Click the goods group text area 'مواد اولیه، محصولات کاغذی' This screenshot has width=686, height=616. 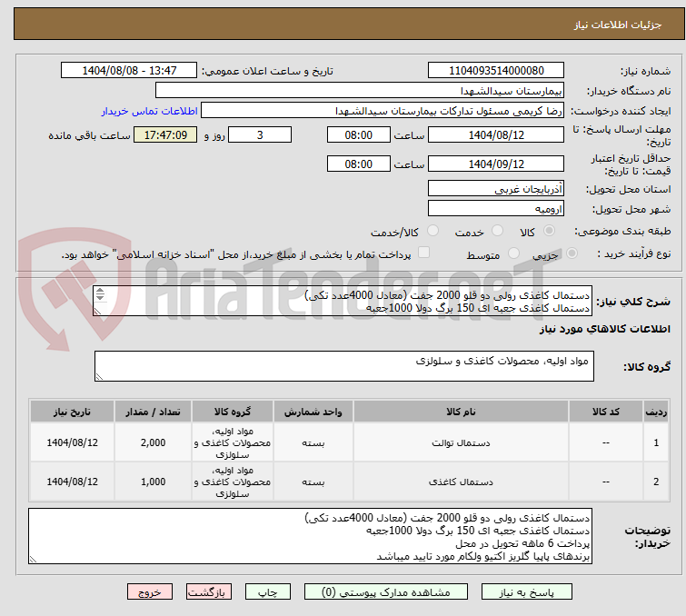[x=344, y=366]
